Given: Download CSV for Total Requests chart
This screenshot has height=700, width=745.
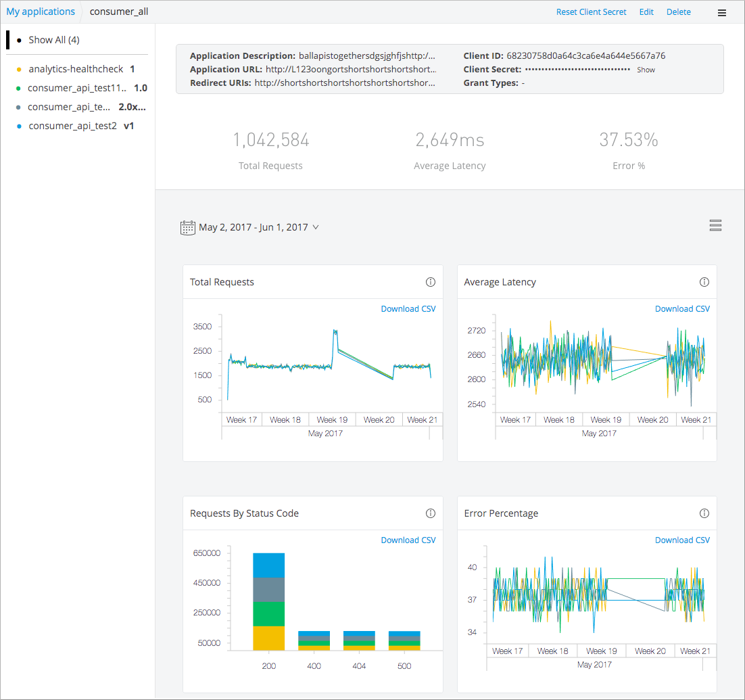Looking at the screenshot, I should click(408, 309).
